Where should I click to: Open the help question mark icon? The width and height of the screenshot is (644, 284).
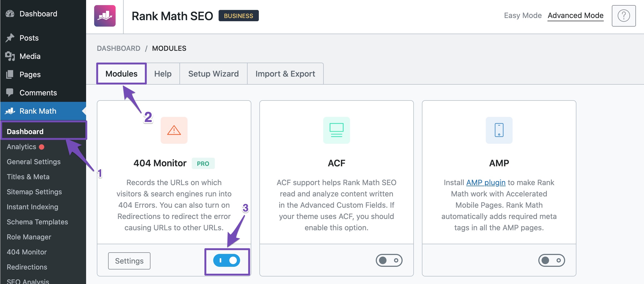tap(623, 16)
